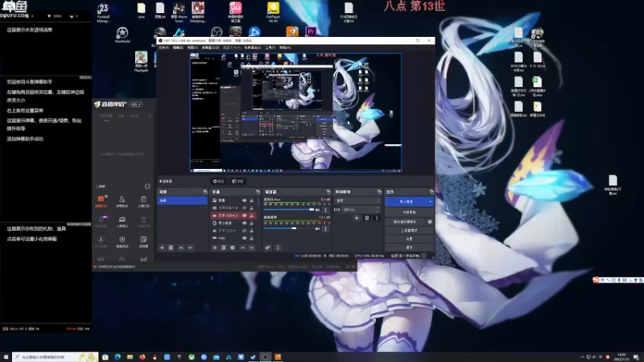The height and width of the screenshot is (362, 644).
Task: Toggle visibility eye of the 文本 (GDI+) 3 source
Action: point(245,216)
